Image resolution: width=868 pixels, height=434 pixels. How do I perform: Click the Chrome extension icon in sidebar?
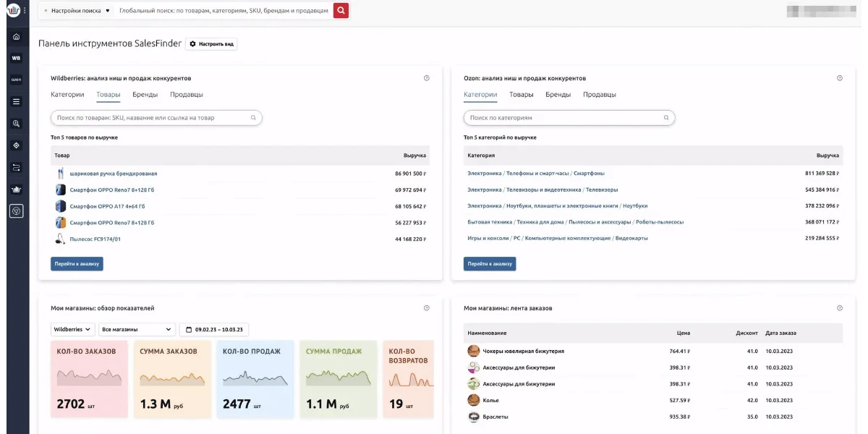(x=16, y=210)
